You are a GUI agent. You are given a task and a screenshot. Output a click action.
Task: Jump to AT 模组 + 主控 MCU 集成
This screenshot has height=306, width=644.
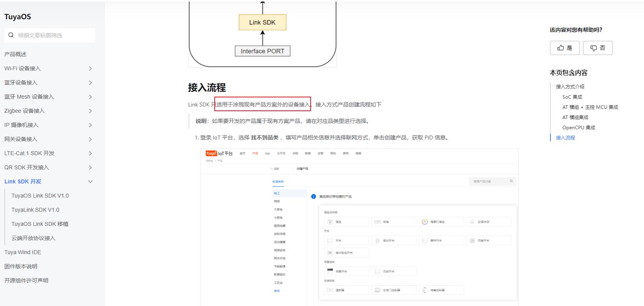(590, 107)
